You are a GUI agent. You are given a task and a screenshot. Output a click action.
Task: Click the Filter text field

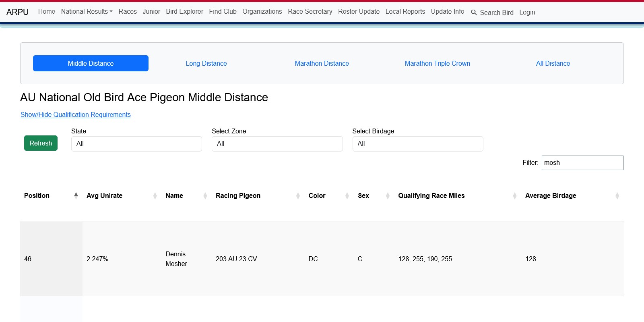coord(582,163)
